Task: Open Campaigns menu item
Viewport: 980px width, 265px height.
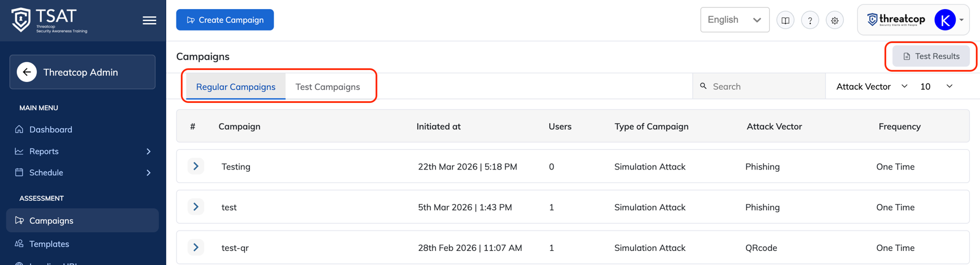Action: click(83, 220)
